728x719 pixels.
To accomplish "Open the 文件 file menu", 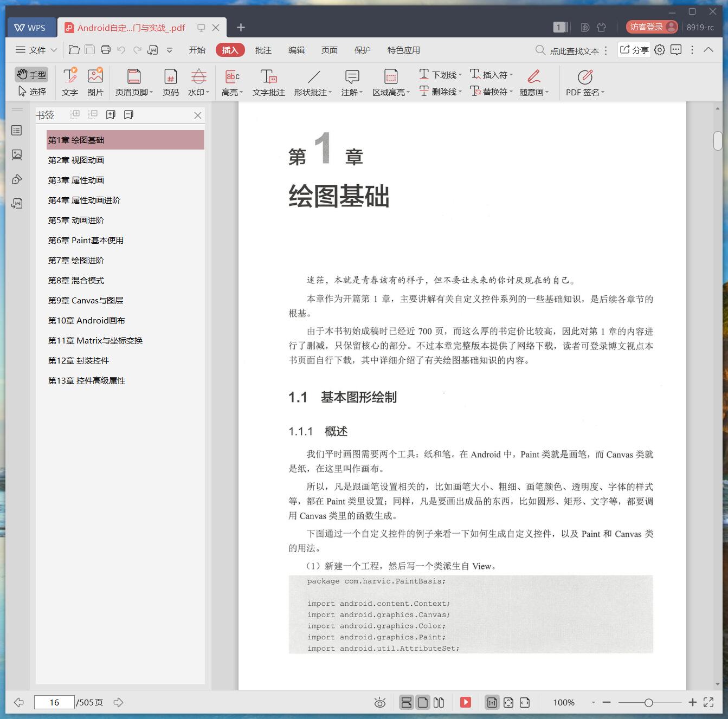I will pyautogui.click(x=36, y=50).
